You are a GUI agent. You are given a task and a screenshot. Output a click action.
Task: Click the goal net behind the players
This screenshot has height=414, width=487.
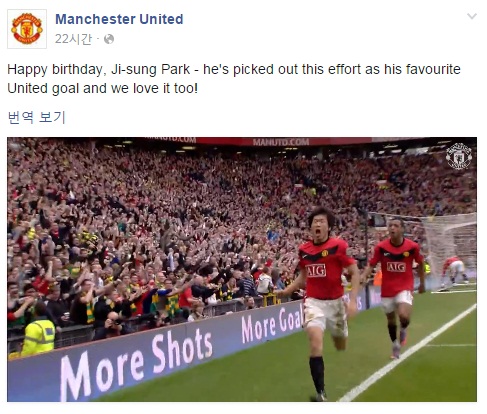pyautogui.click(x=450, y=248)
